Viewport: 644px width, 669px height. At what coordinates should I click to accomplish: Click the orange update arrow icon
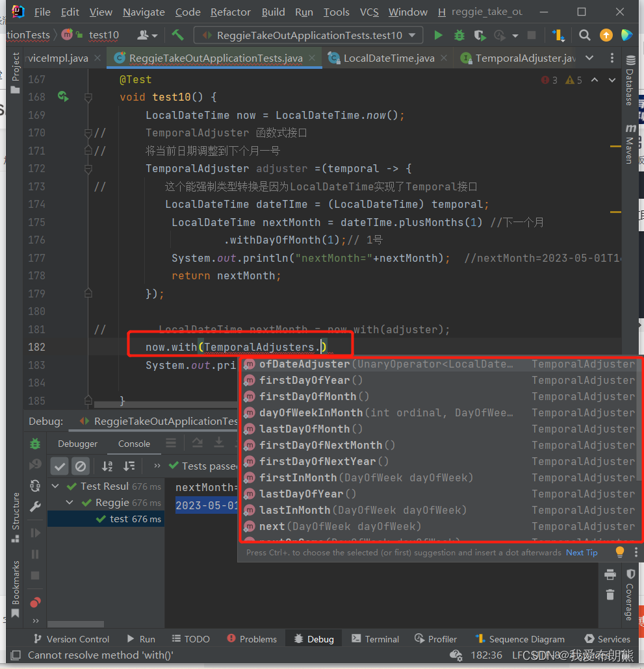point(606,35)
